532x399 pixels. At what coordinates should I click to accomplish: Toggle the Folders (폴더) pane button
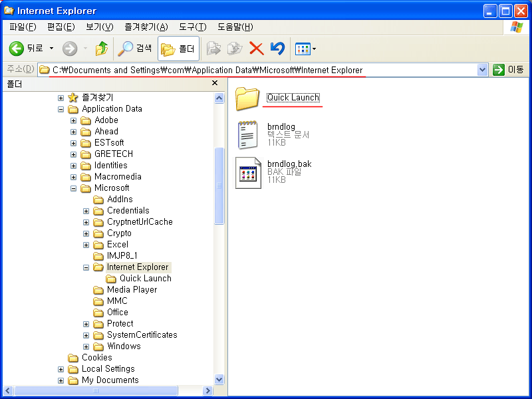pos(178,49)
